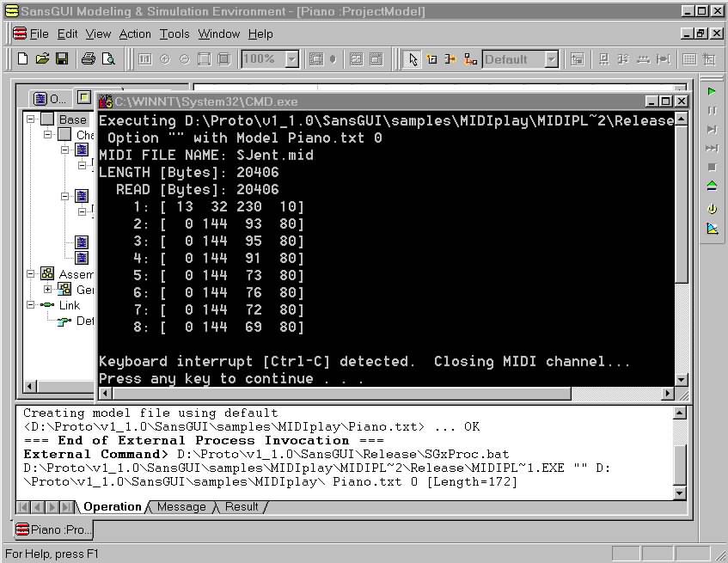The image size is (728, 563).
Task: Save the project using the diskette icon
Action: pyautogui.click(x=62, y=59)
